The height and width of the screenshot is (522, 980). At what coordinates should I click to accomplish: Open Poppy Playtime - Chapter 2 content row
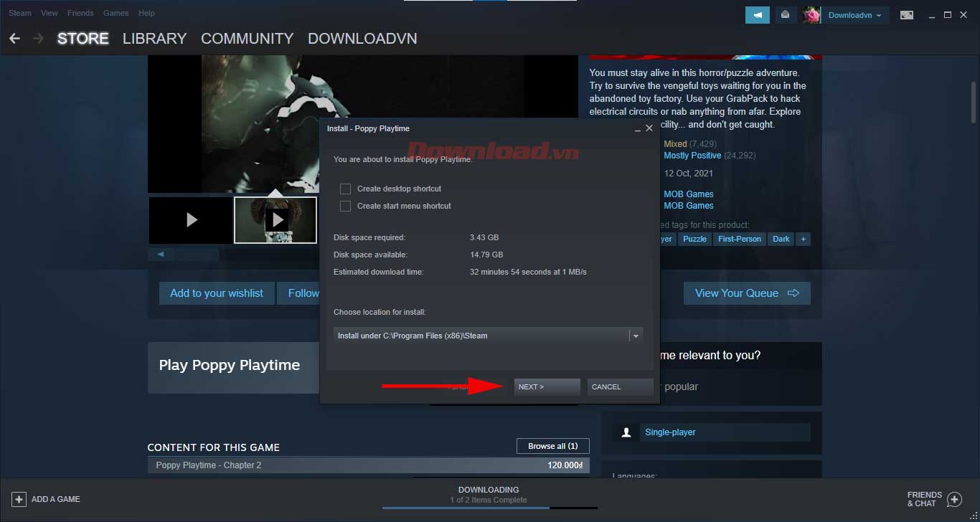[368, 465]
